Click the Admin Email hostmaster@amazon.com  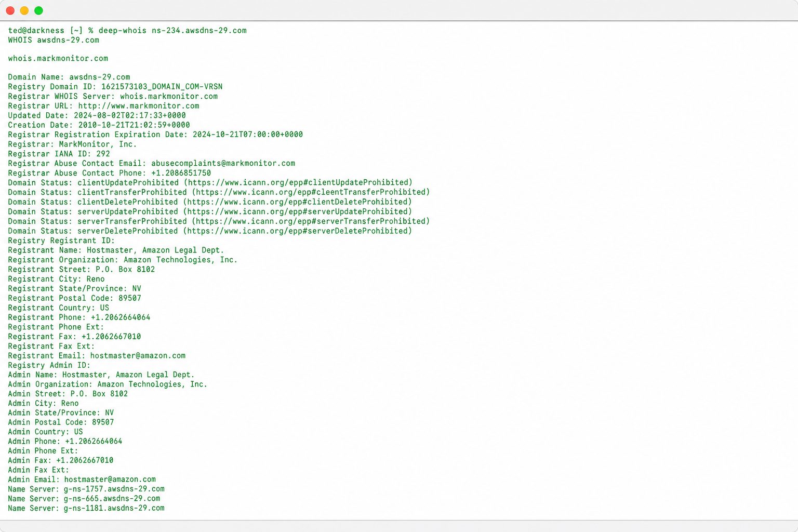[x=110, y=480]
